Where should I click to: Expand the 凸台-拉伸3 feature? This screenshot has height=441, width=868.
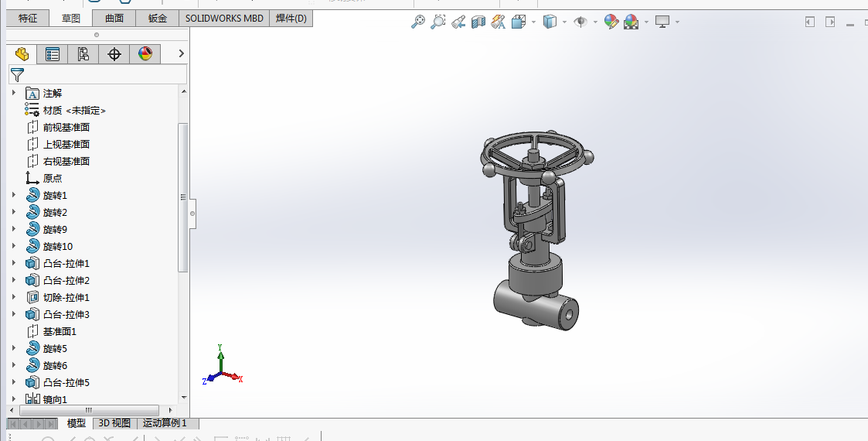[14, 313]
